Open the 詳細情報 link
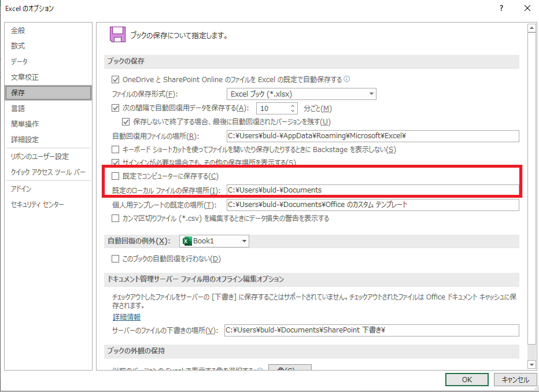The width and height of the screenshot is (539, 392). [x=127, y=317]
